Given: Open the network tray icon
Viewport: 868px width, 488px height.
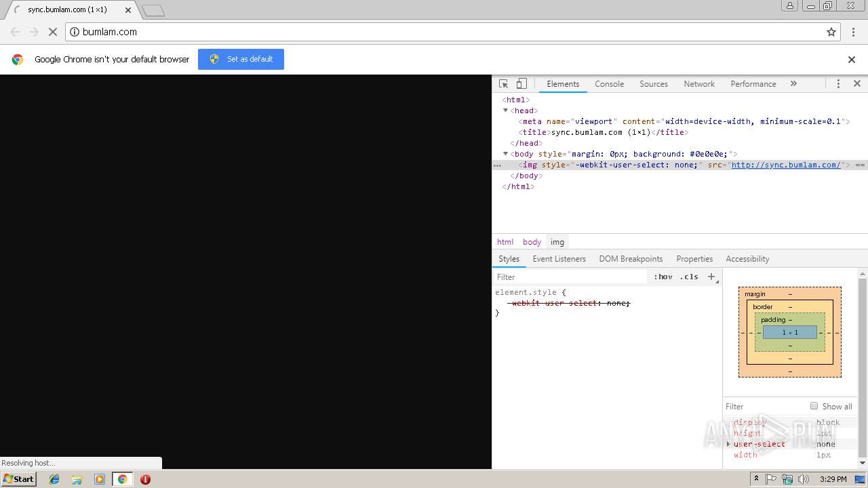Looking at the screenshot, I should (787, 479).
